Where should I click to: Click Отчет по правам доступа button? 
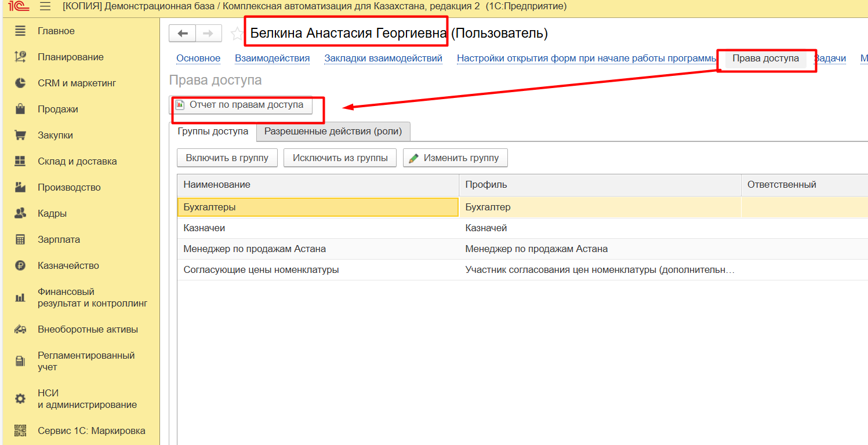[241, 105]
